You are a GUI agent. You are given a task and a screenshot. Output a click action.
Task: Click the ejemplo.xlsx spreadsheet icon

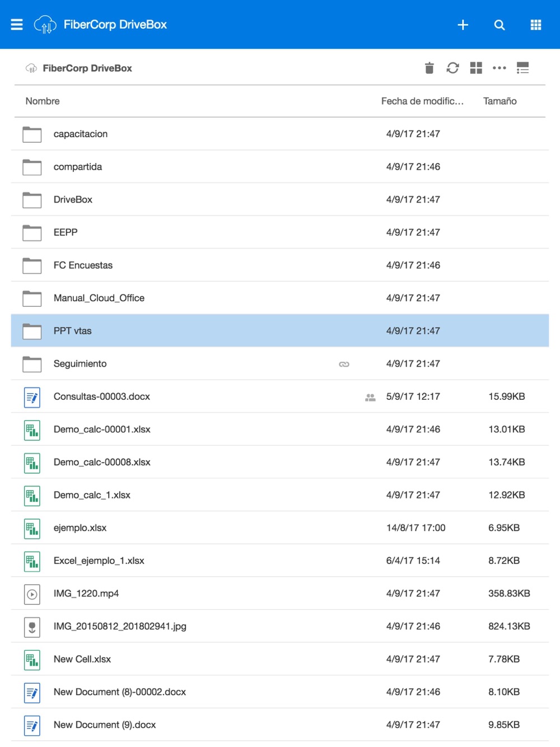(x=32, y=529)
